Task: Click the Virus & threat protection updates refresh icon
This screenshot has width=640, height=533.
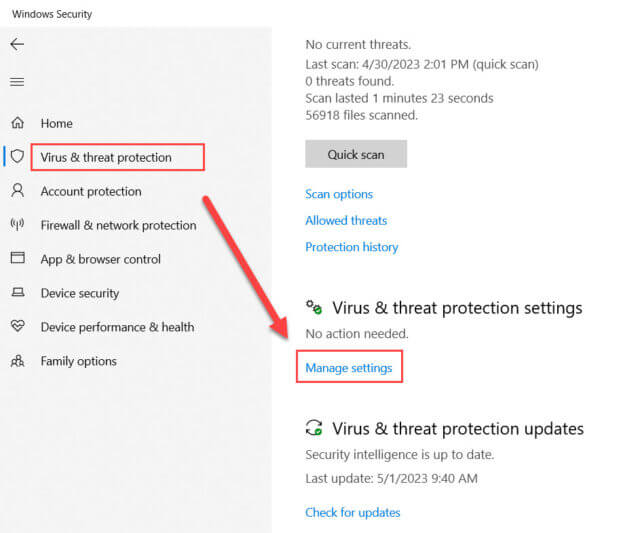Action: [314, 428]
